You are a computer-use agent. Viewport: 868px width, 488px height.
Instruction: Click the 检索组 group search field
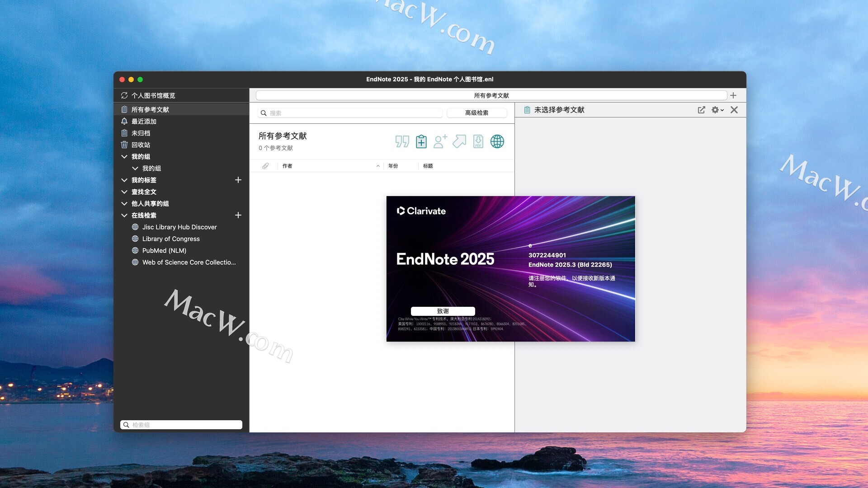click(185, 425)
